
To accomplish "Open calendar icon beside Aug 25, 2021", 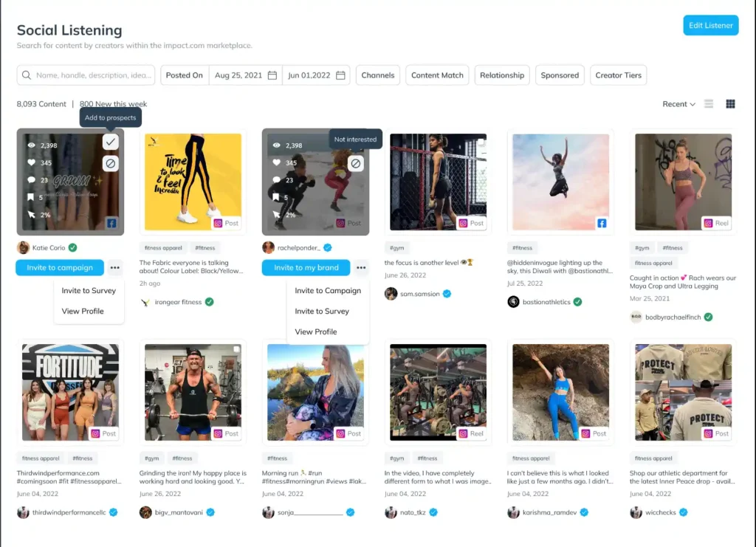I will coord(272,75).
